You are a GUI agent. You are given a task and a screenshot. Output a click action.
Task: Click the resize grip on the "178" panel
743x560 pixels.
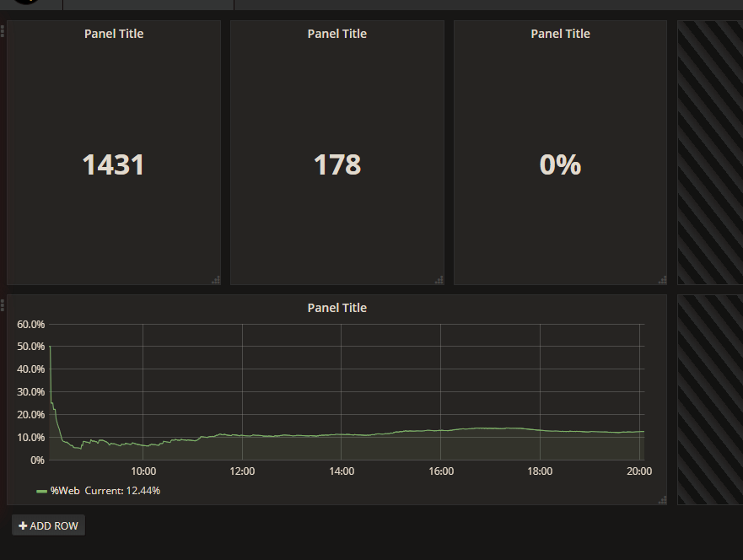pyautogui.click(x=439, y=278)
